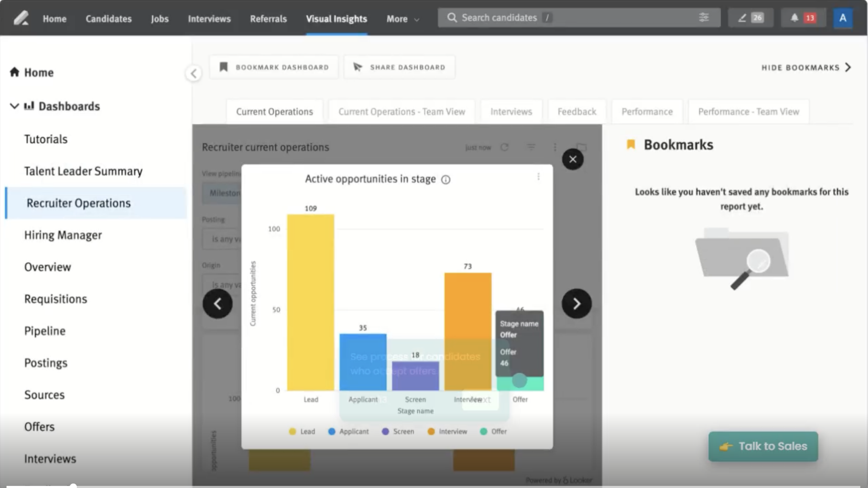868x488 pixels.
Task: Click Bookmark Dashboard button
Action: pyautogui.click(x=274, y=67)
